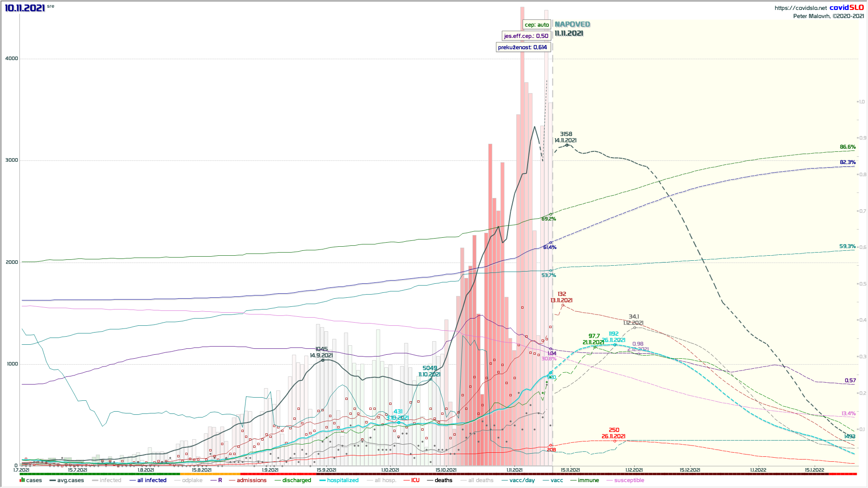Viewport: 868px width, 488px height.
Task: Toggle discharged series in legend
Action: [297, 480]
